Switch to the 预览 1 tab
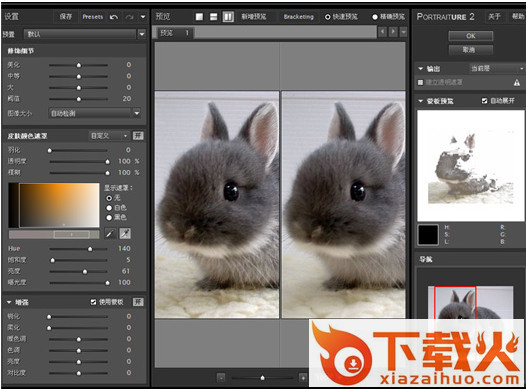The image size is (526, 389). coord(174,33)
